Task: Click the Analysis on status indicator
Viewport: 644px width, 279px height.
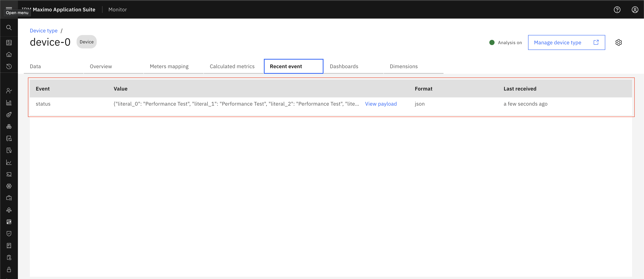Action: coord(506,43)
